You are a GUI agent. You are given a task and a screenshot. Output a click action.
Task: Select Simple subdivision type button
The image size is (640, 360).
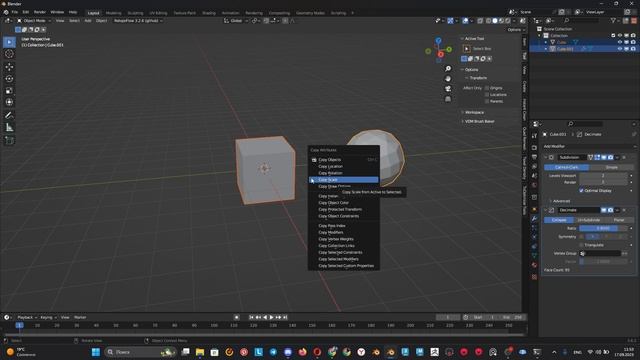coord(611,167)
